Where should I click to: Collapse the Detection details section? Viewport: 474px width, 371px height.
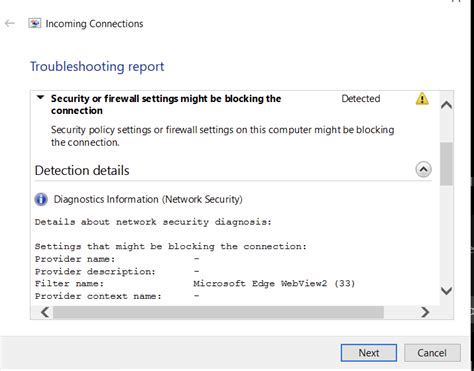423,169
